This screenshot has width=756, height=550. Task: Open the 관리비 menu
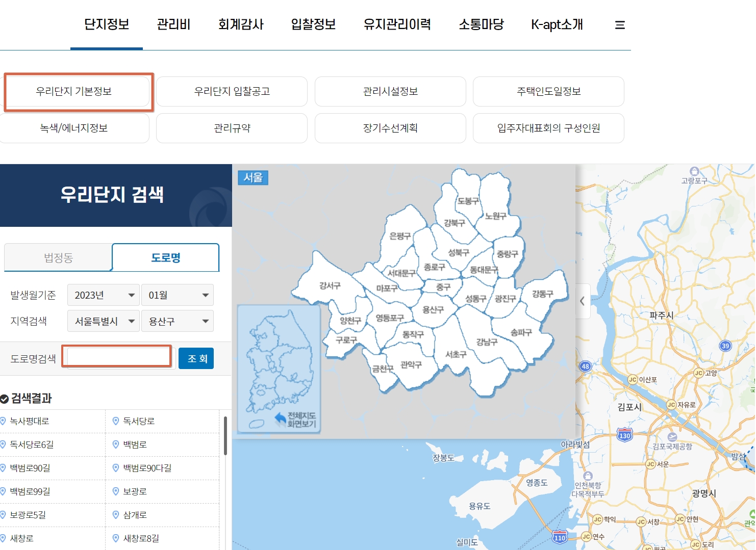[x=173, y=24]
